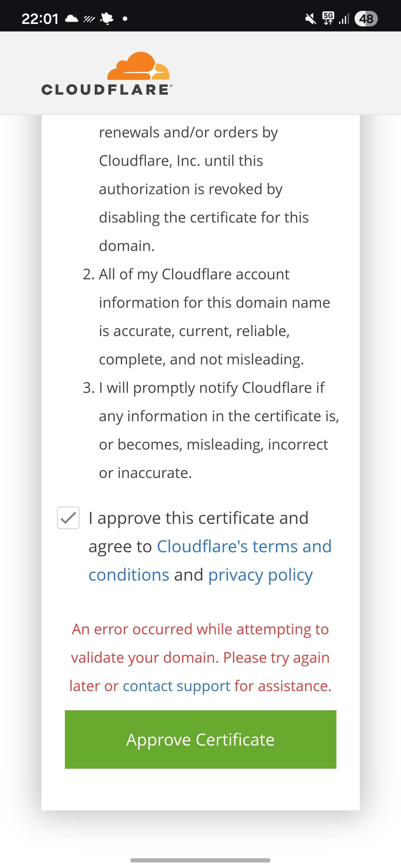Viewport: 401px width, 868px height.
Task: Select the notification dot in status bar
Action: coord(125,19)
